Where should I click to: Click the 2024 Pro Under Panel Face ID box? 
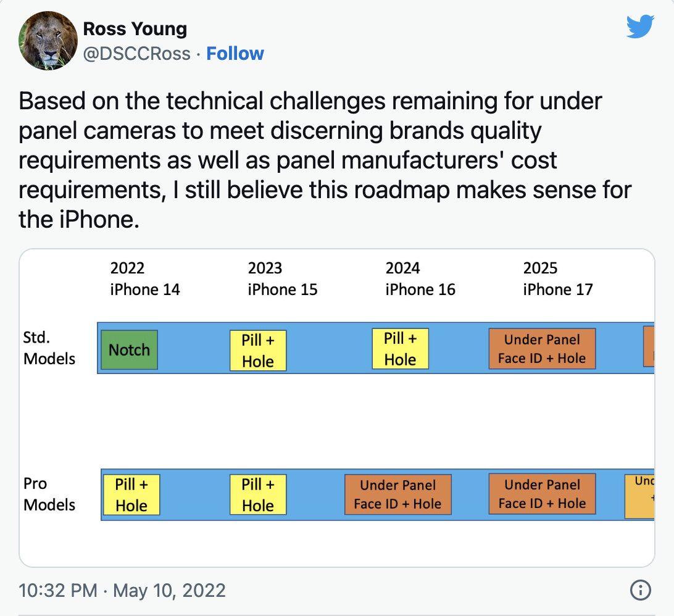click(x=398, y=494)
